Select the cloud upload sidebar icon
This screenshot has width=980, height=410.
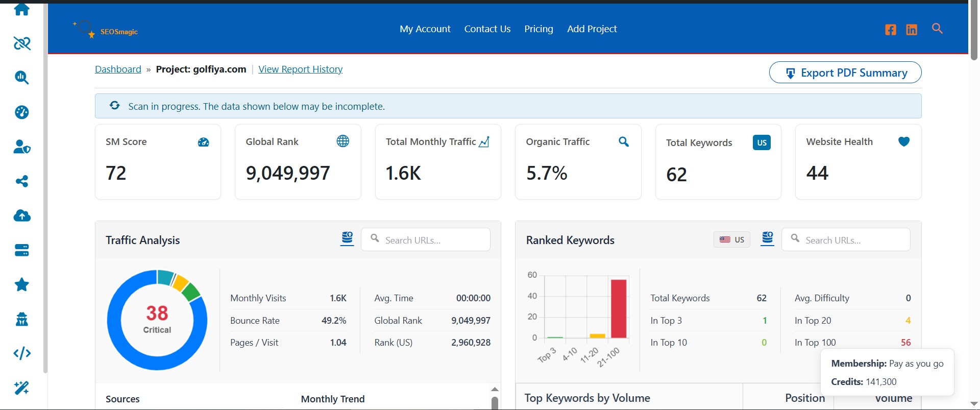pos(22,215)
